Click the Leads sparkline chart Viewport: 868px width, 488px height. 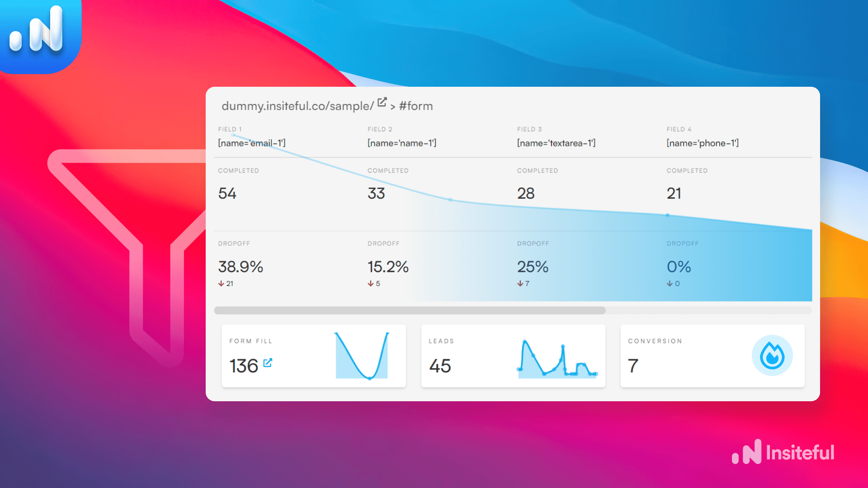[x=557, y=359]
